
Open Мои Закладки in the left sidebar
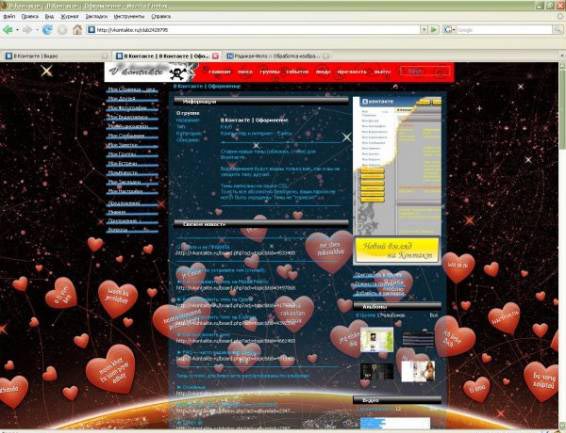[132, 182]
